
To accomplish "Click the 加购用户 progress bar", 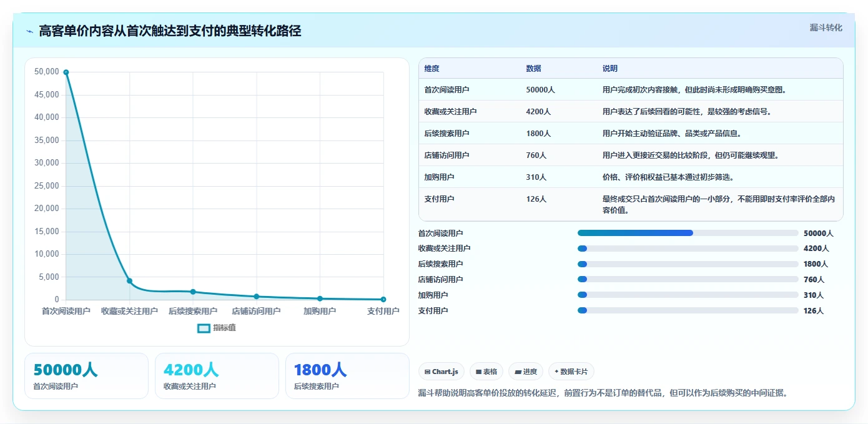I will (688, 295).
